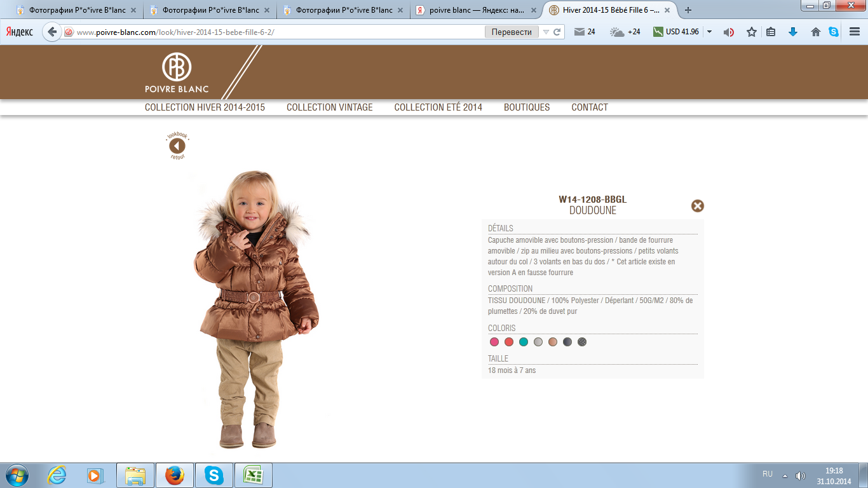
Task: Expand the arrow next to USD rate
Action: pos(709,32)
